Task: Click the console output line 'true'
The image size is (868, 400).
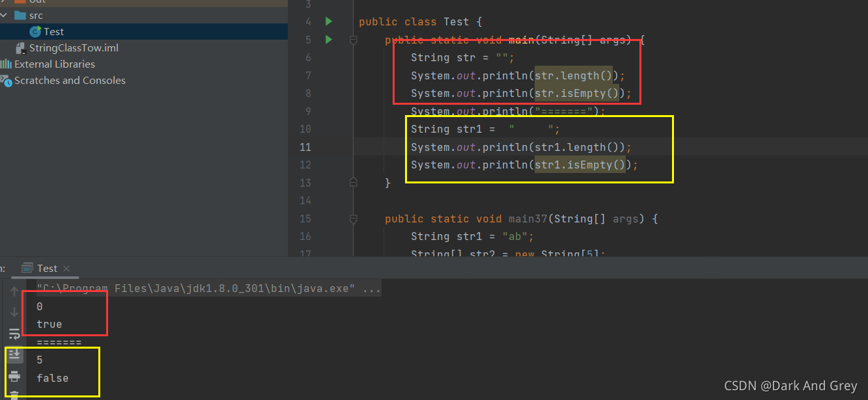Action: pyautogui.click(x=49, y=324)
